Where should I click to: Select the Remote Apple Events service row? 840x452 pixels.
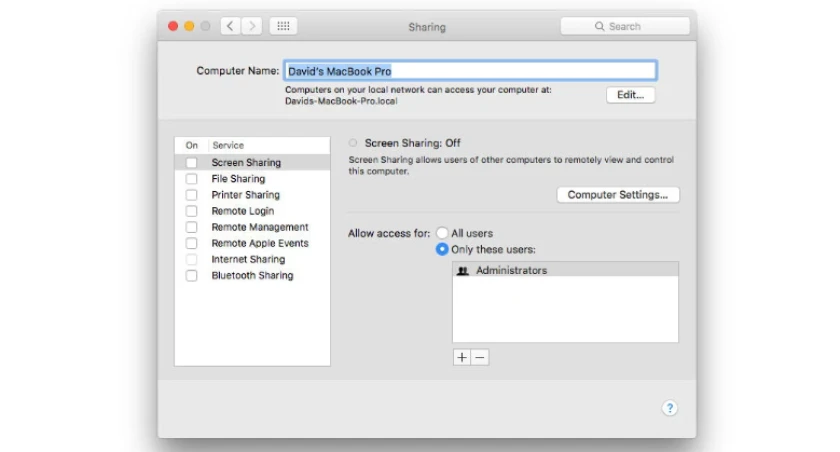252,243
